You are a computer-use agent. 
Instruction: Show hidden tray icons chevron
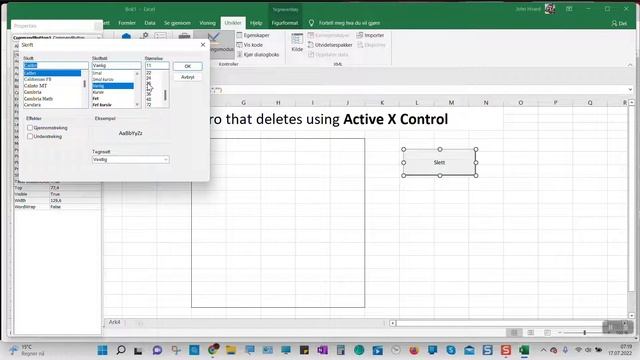click(x=543, y=350)
